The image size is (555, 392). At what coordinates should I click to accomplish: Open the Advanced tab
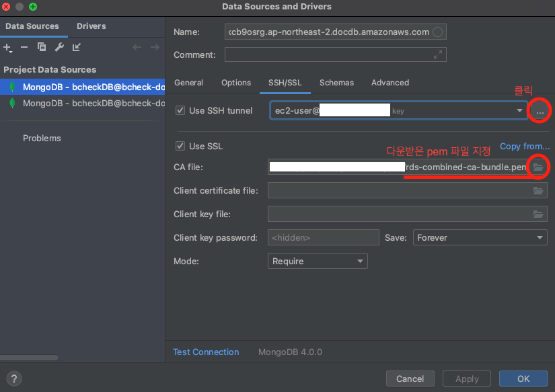click(x=390, y=83)
